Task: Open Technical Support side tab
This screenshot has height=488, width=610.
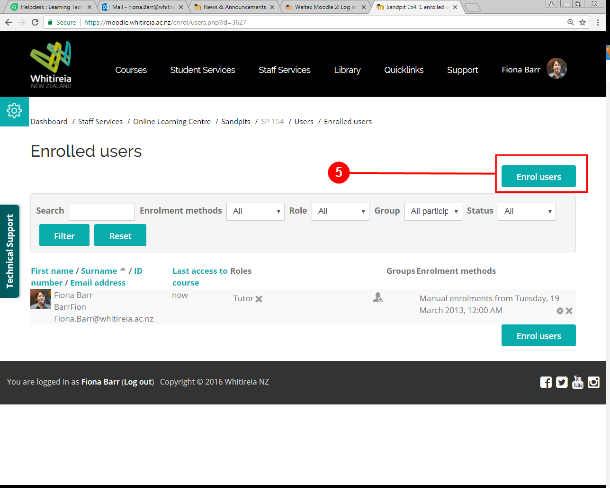Action: tap(10, 251)
